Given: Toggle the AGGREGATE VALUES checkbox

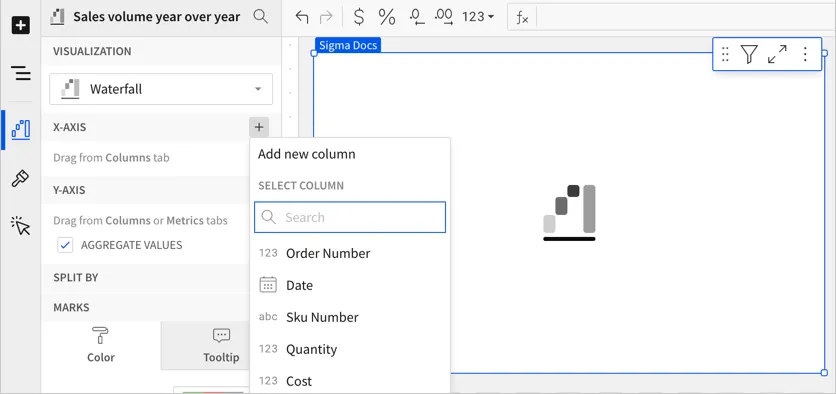Looking at the screenshot, I should (65, 245).
